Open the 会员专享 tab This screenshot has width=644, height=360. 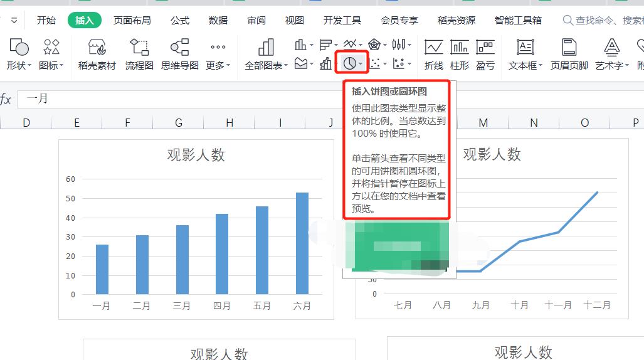[399, 20]
